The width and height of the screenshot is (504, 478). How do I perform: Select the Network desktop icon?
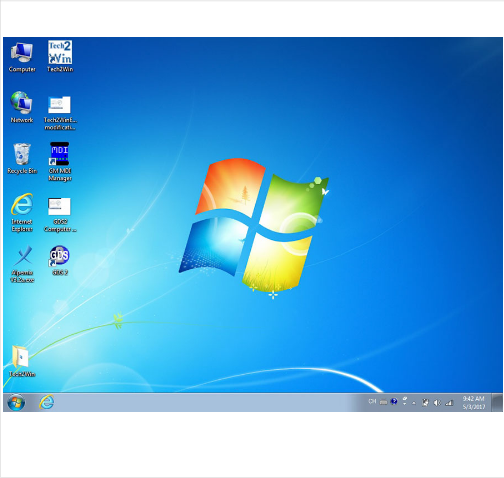point(22,107)
